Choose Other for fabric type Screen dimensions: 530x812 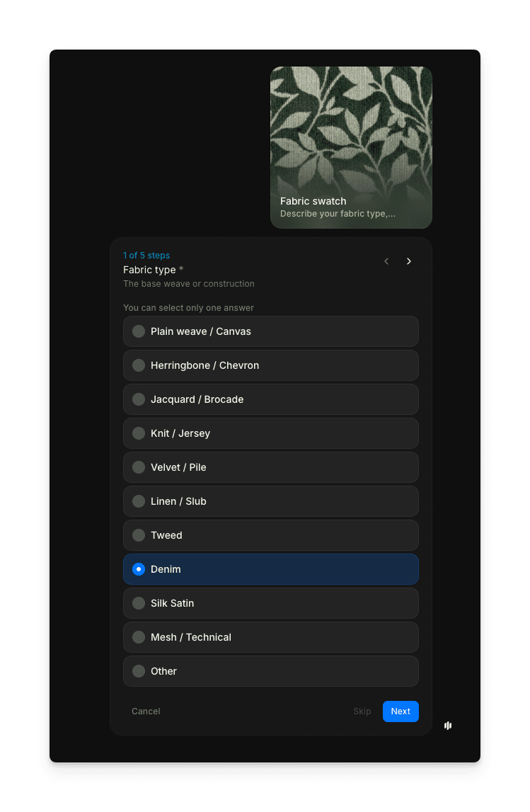pyautogui.click(x=271, y=671)
